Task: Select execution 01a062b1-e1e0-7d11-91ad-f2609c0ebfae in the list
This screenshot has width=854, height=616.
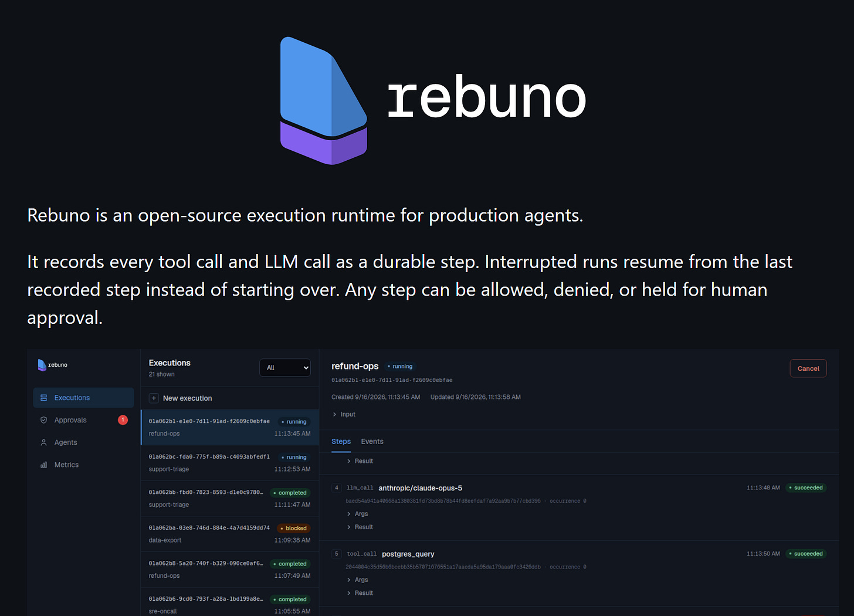Action: 230,427
